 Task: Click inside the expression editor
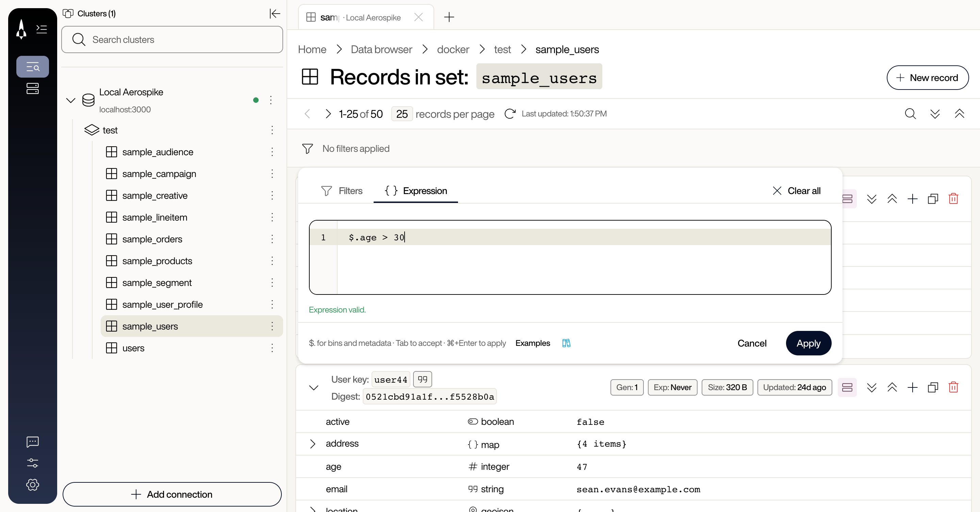570,257
